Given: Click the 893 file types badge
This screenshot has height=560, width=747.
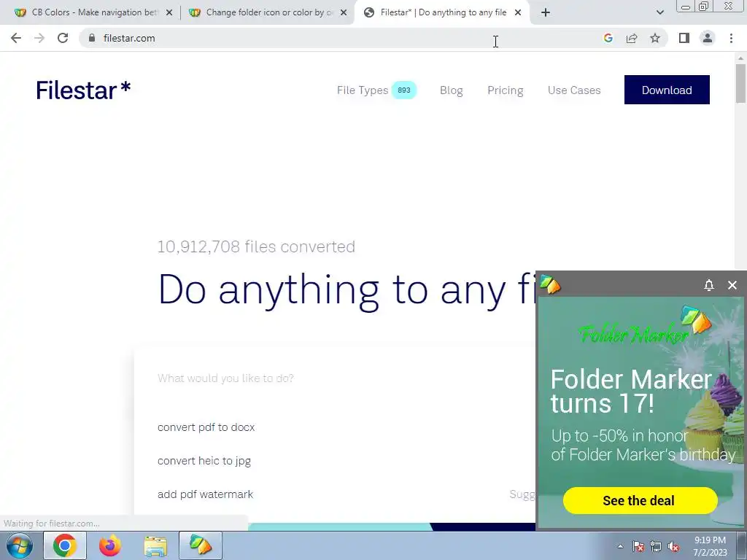Looking at the screenshot, I should pos(404,90).
